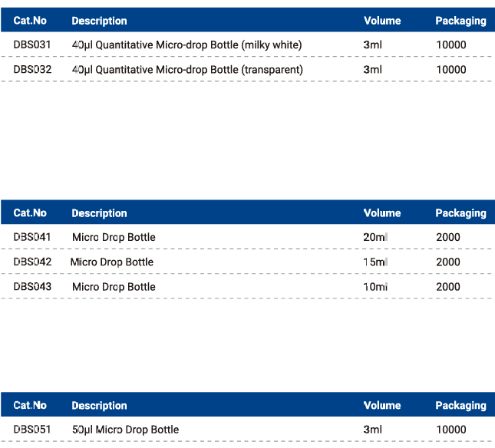Click the 20ml volume value
495x448 pixels.
point(375,237)
